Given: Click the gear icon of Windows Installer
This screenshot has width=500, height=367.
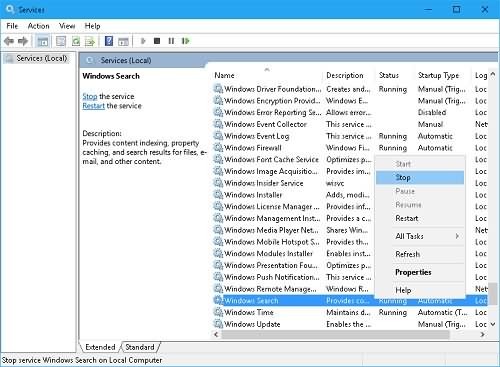Looking at the screenshot, I should pyautogui.click(x=218, y=194).
